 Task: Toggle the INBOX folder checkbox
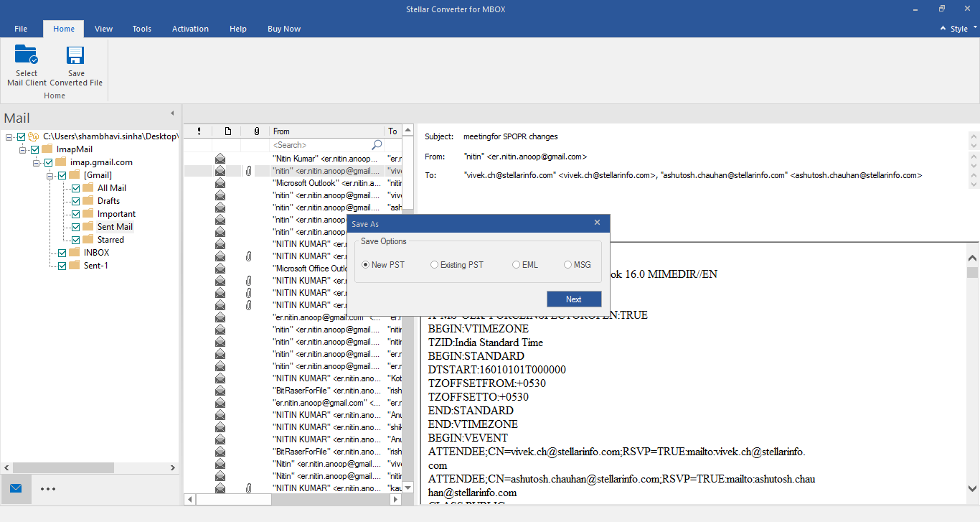pyautogui.click(x=62, y=253)
